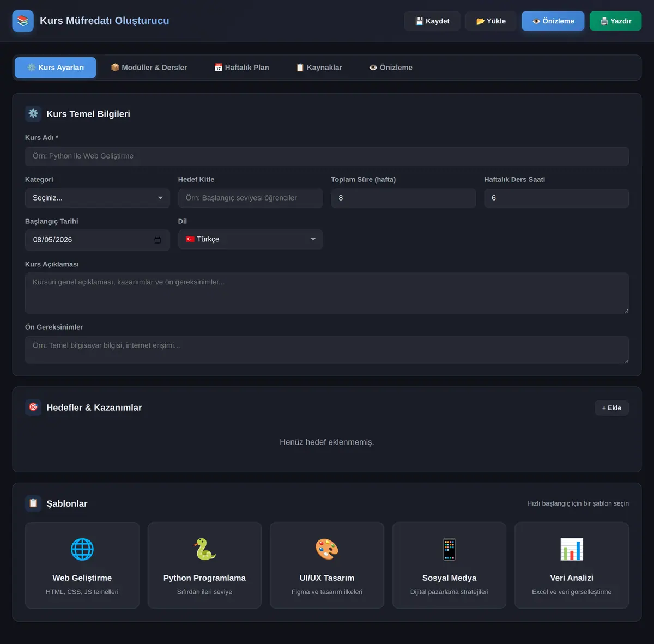Click the clipboard icon beside Şablonlar
Image resolution: width=654 pixels, height=644 pixels.
pos(33,503)
